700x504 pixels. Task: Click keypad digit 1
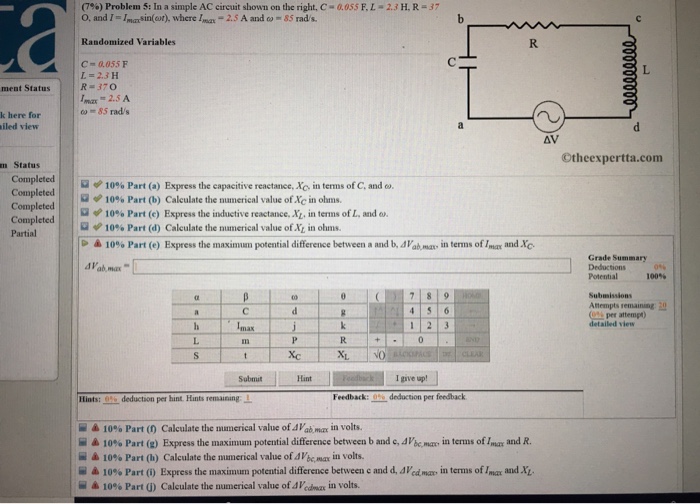click(x=412, y=326)
